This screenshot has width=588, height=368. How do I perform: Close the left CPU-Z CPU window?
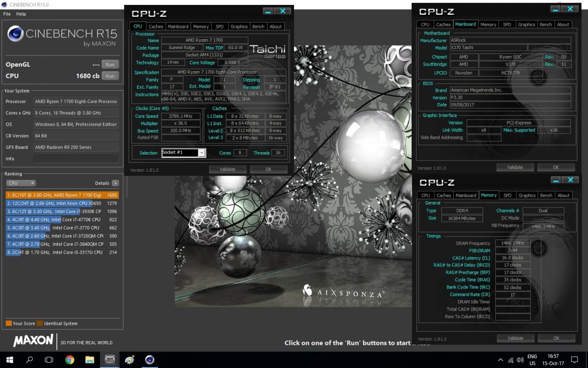pyautogui.click(x=282, y=11)
